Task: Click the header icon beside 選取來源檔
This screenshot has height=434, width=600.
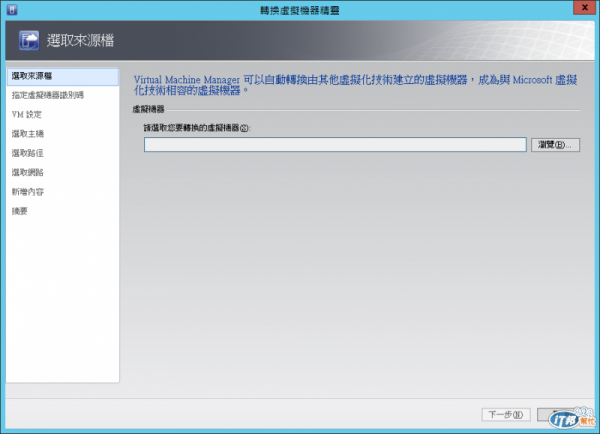Action: click(29, 40)
